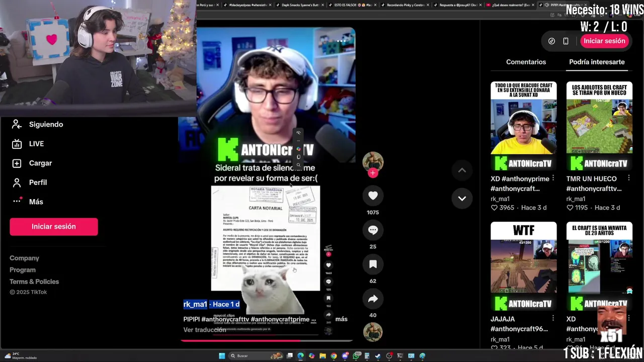
Task: Open File Explorer from the taskbar
Action: [x=323, y=356]
